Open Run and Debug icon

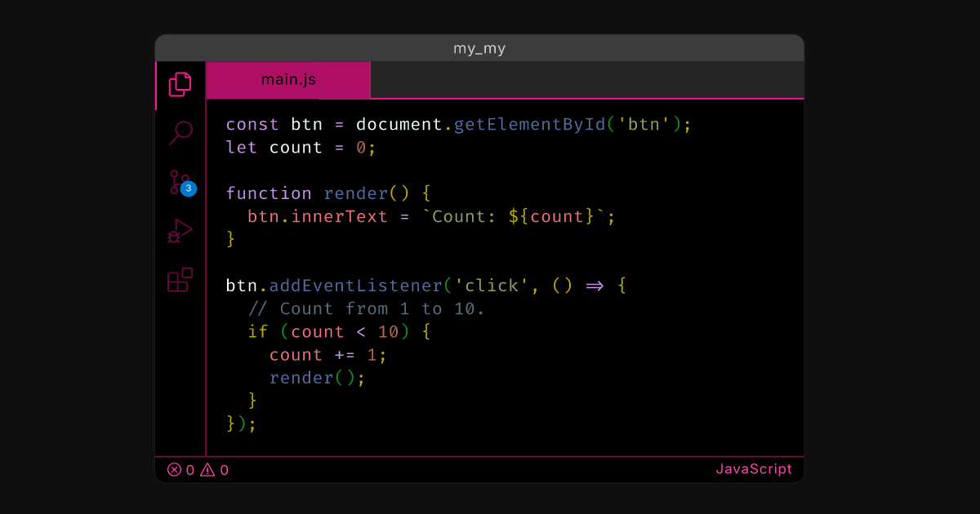(x=180, y=231)
